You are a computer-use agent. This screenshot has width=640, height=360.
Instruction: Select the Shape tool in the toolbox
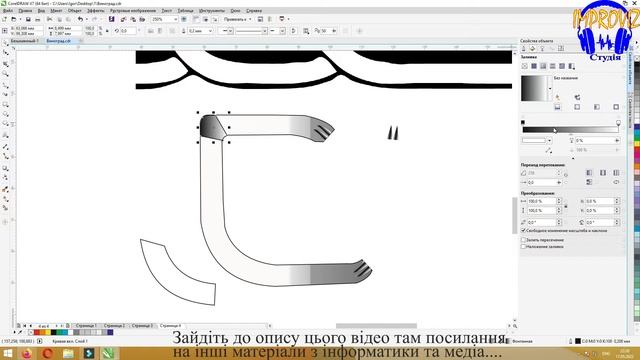5,53
